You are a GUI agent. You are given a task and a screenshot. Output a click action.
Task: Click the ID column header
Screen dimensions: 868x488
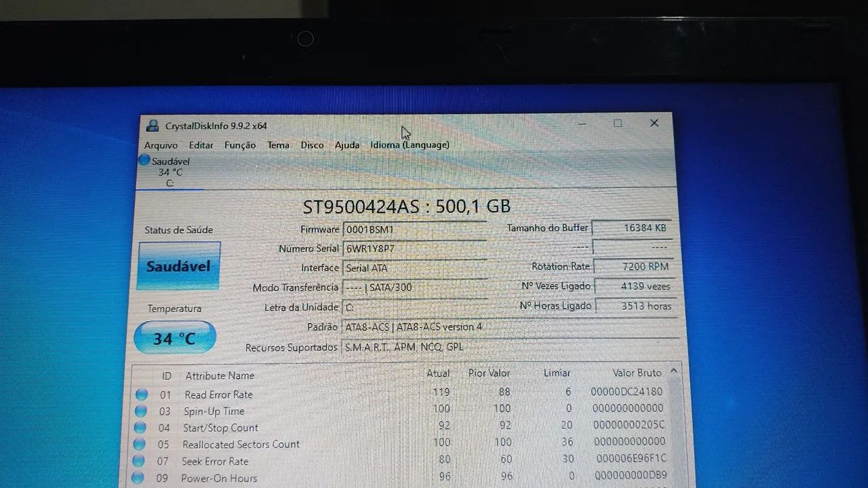point(166,375)
